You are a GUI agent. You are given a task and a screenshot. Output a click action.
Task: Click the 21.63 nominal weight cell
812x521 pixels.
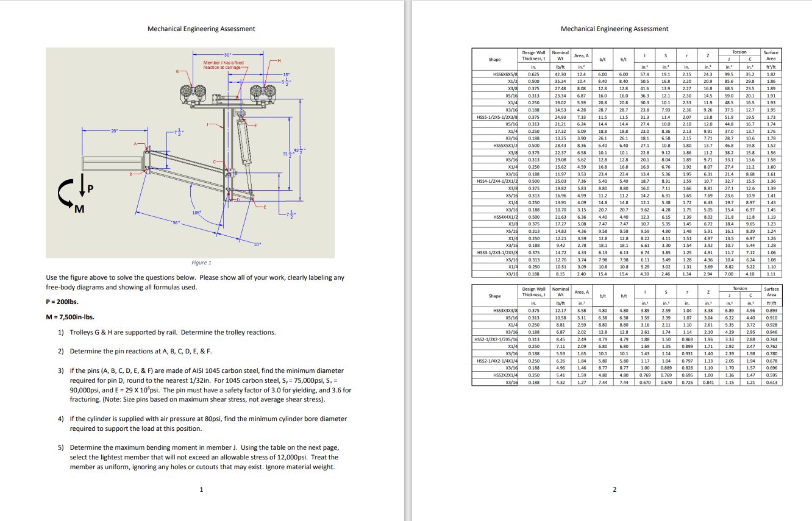(x=560, y=216)
